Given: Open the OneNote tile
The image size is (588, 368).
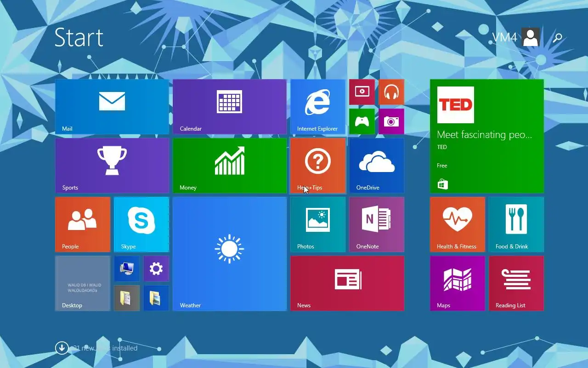Looking at the screenshot, I should (377, 224).
